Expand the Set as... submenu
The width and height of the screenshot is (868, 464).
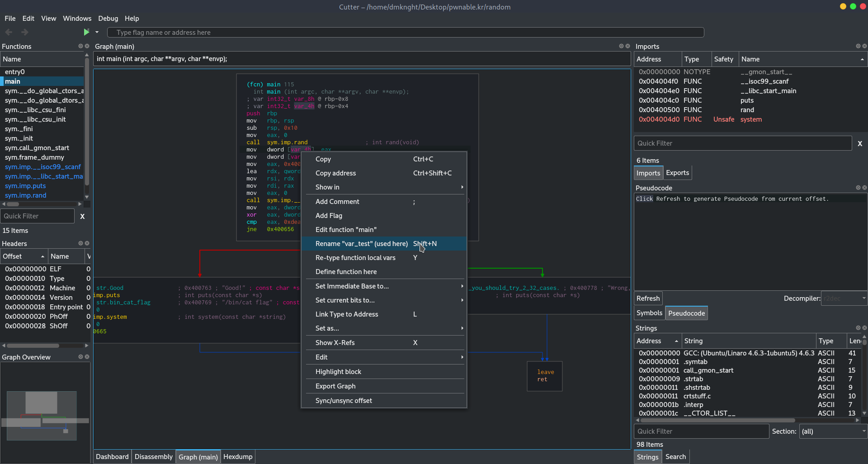[x=384, y=328]
